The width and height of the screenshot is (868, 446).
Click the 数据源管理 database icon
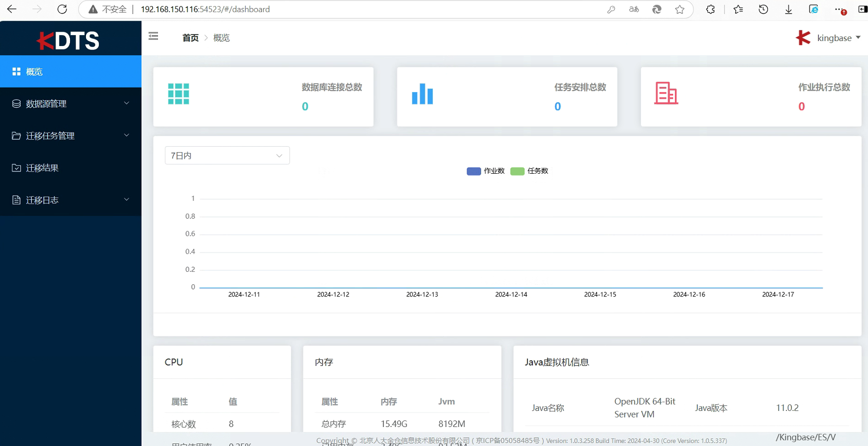16,104
